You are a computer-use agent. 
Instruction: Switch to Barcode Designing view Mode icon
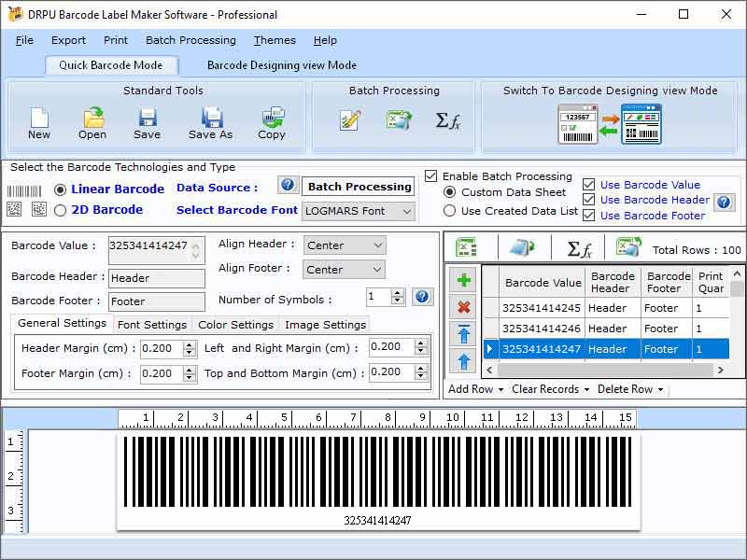point(608,117)
